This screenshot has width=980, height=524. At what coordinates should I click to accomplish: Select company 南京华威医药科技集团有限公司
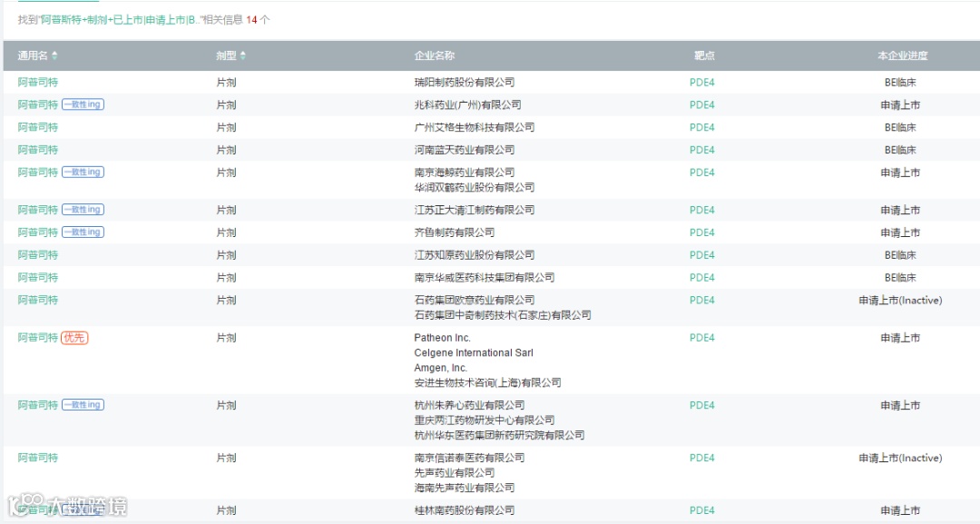coord(485,277)
